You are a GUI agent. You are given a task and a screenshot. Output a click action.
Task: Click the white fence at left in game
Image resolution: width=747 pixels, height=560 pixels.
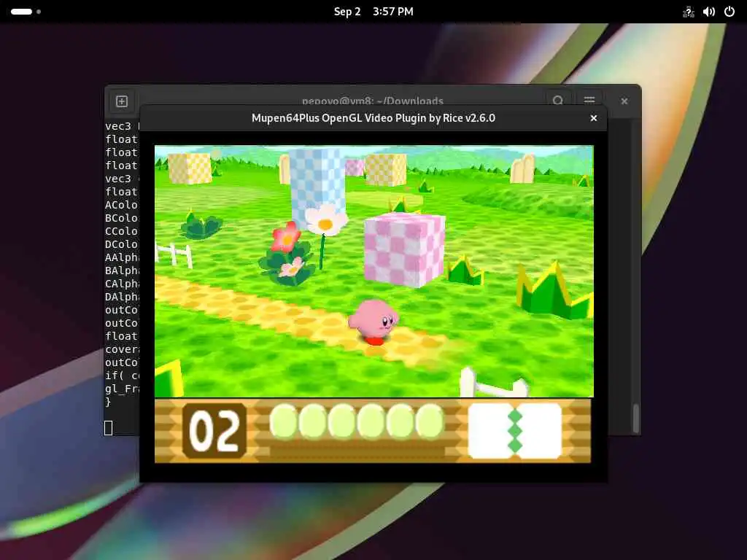click(174, 255)
